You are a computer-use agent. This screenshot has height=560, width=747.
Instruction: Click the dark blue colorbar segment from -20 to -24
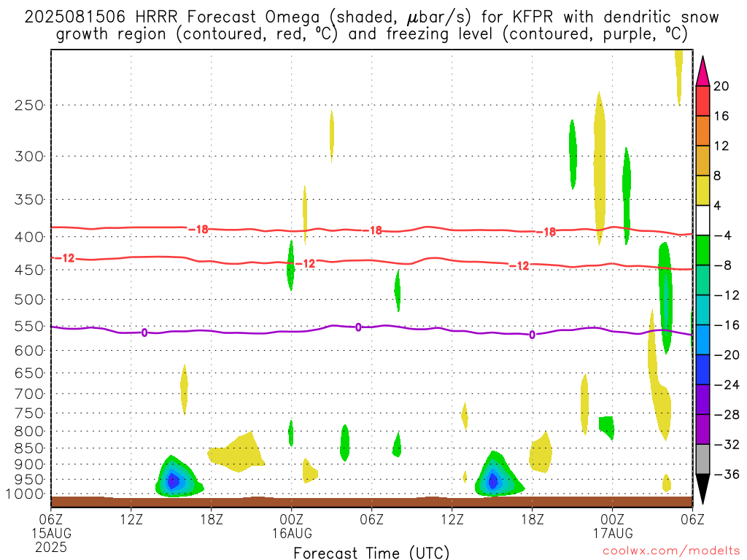tap(703, 370)
